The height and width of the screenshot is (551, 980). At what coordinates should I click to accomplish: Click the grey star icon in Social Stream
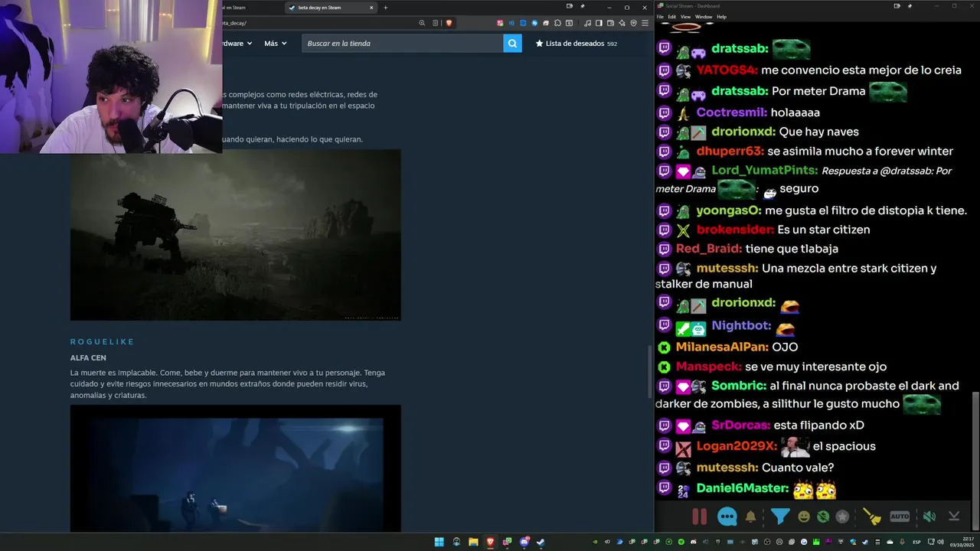[x=842, y=517]
